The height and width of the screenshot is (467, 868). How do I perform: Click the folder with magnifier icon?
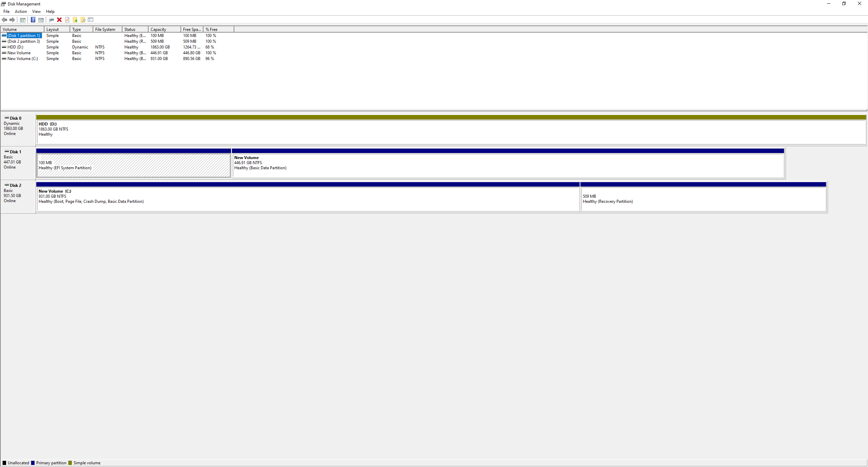pyautogui.click(x=83, y=20)
